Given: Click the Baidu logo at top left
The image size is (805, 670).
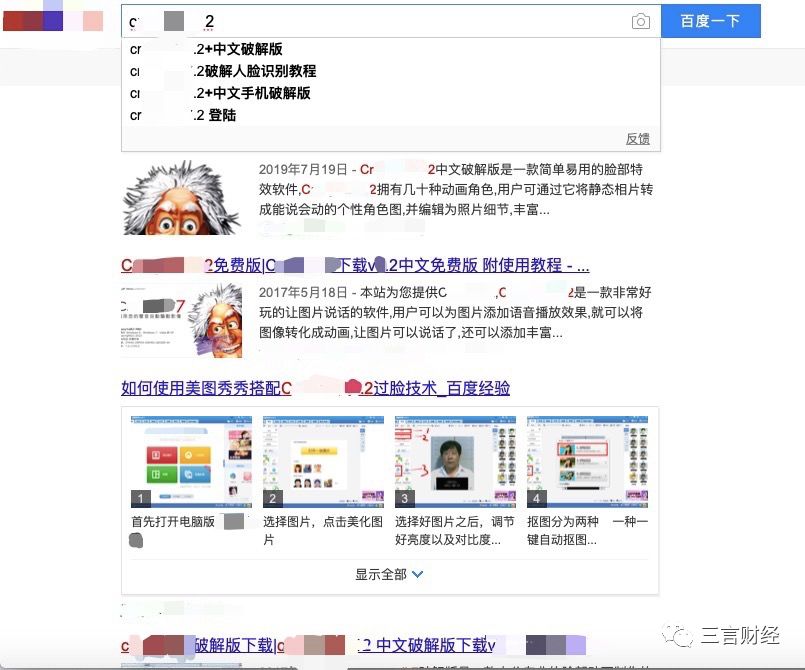Looking at the screenshot, I should [52, 21].
